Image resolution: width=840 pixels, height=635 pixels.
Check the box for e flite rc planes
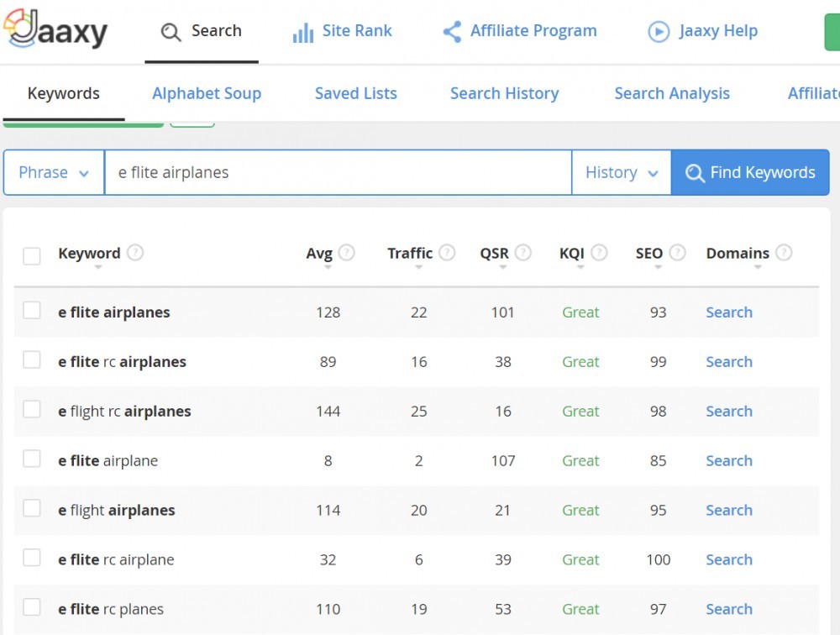click(x=32, y=606)
